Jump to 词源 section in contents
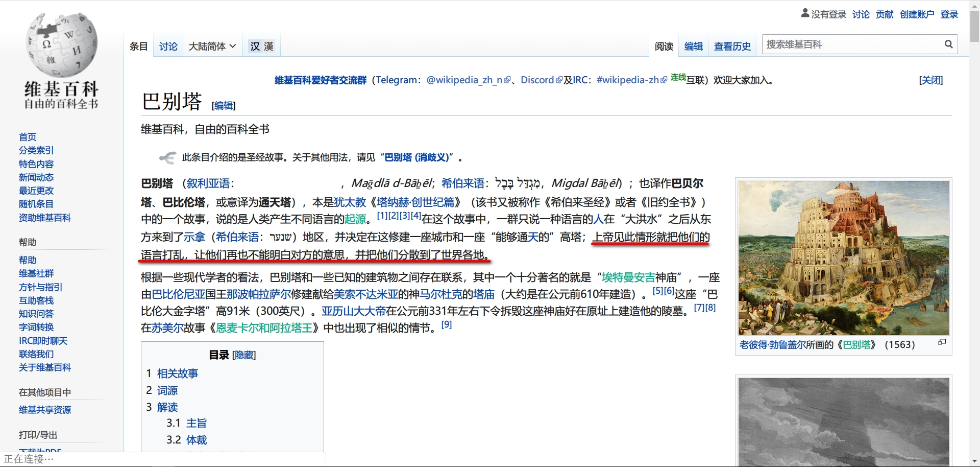980x467 pixels. pyautogui.click(x=167, y=390)
